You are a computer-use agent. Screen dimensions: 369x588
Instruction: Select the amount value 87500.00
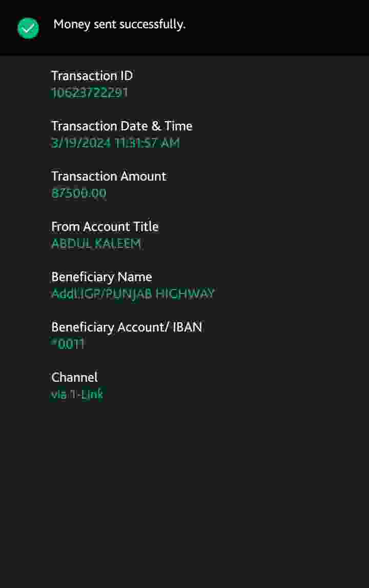79,193
